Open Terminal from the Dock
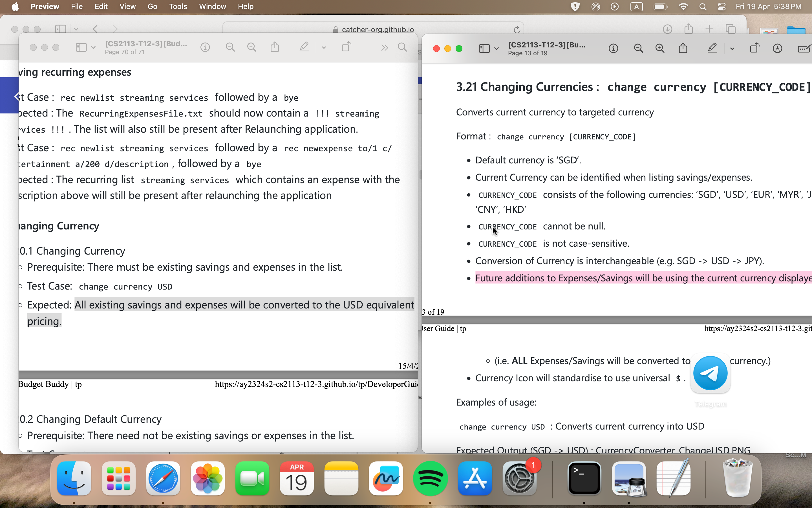Viewport: 812px width, 508px height. (584, 478)
